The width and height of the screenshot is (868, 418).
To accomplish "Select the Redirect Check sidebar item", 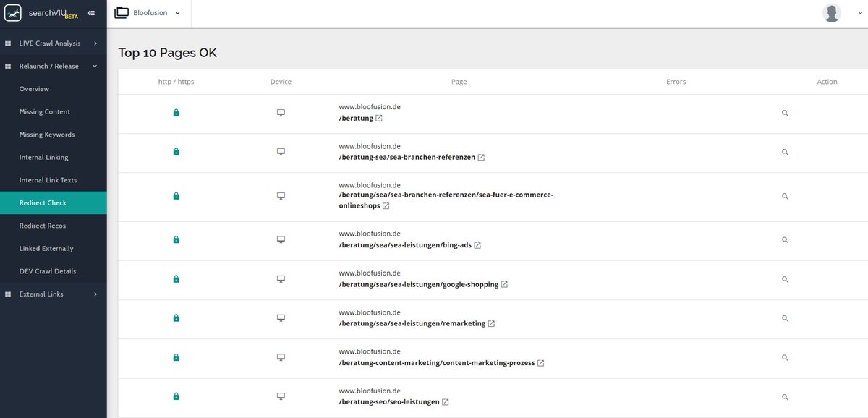I will tap(54, 202).
